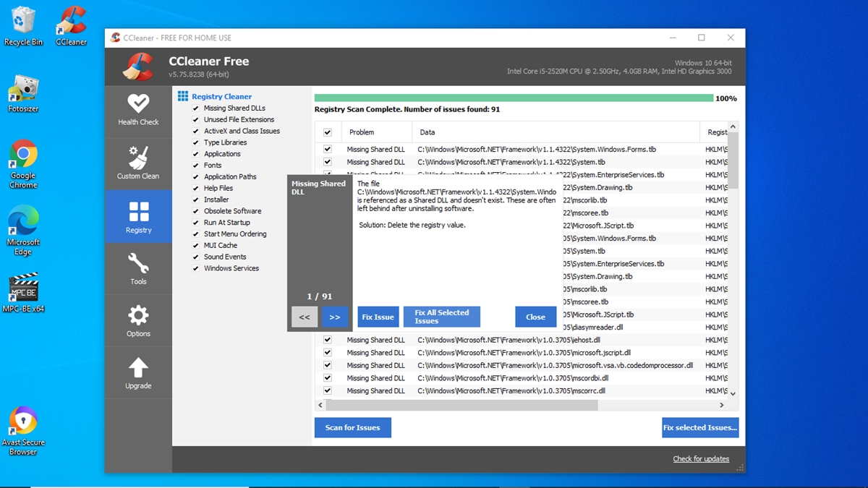
Task: Click Fix All Selected Issues
Action: (x=441, y=317)
